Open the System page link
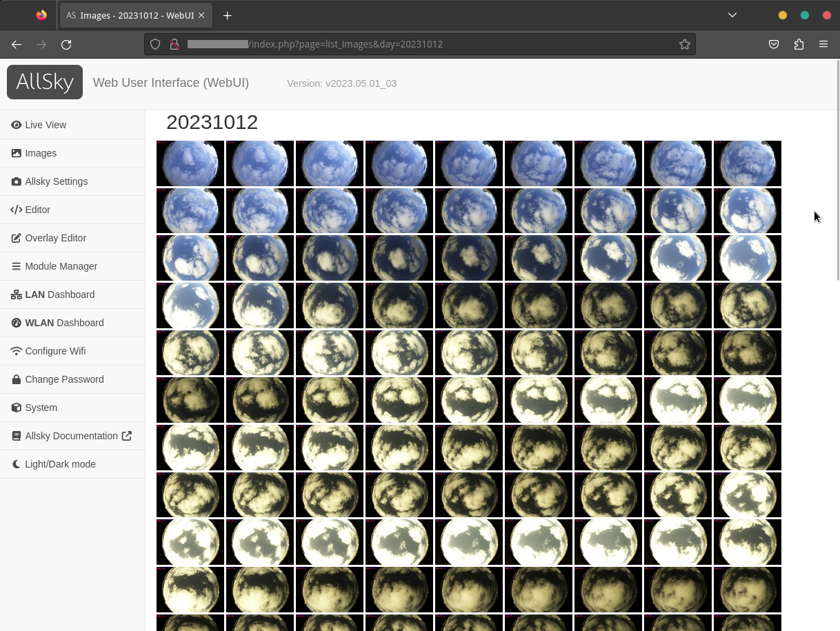The width and height of the screenshot is (840, 631). [72, 408]
